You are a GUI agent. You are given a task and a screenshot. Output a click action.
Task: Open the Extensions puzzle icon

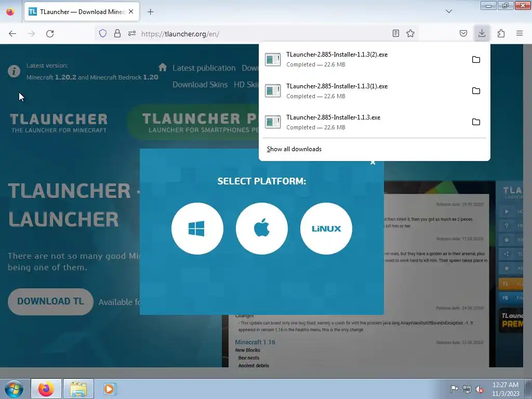tap(501, 33)
